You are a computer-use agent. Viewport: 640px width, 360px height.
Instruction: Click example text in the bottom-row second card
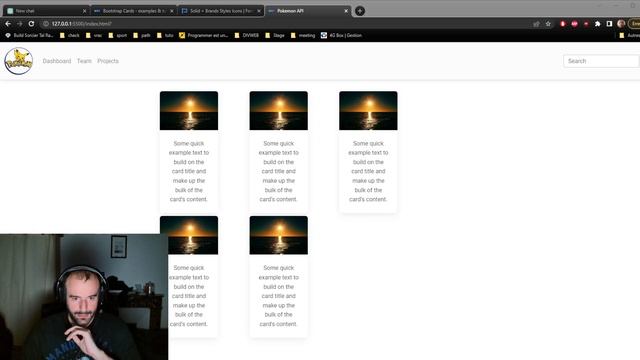coord(279,296)
